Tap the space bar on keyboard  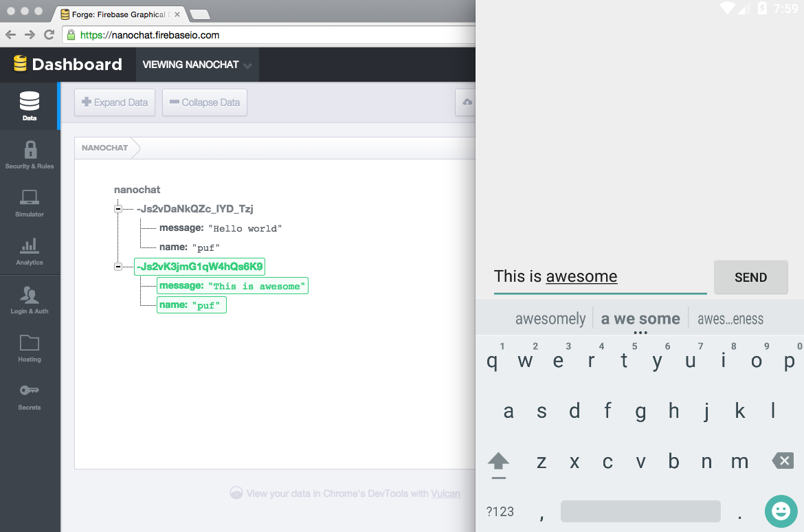640,511
